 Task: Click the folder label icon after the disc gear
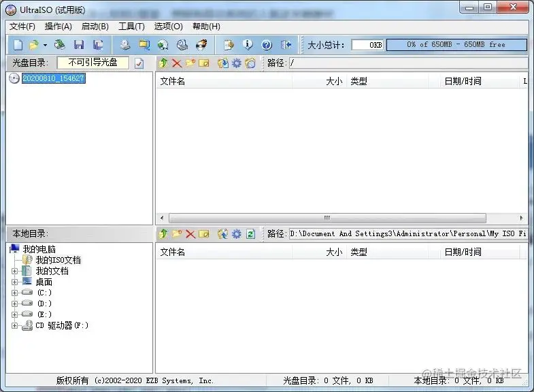[250, 63]
